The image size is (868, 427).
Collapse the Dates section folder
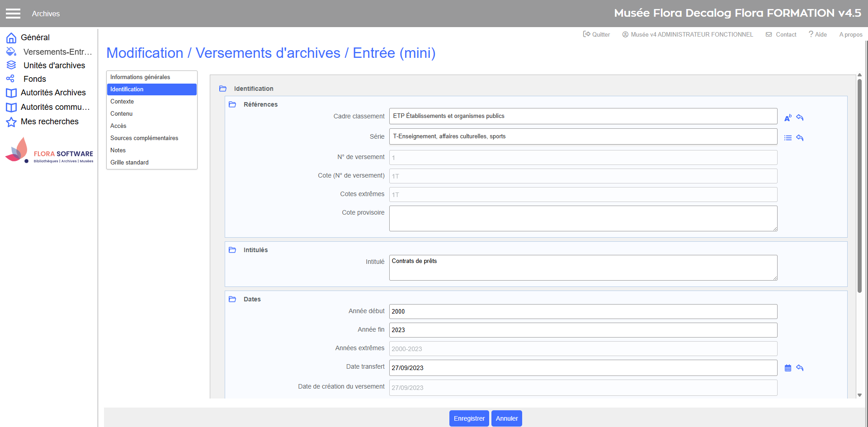click(x=232, y=299)
